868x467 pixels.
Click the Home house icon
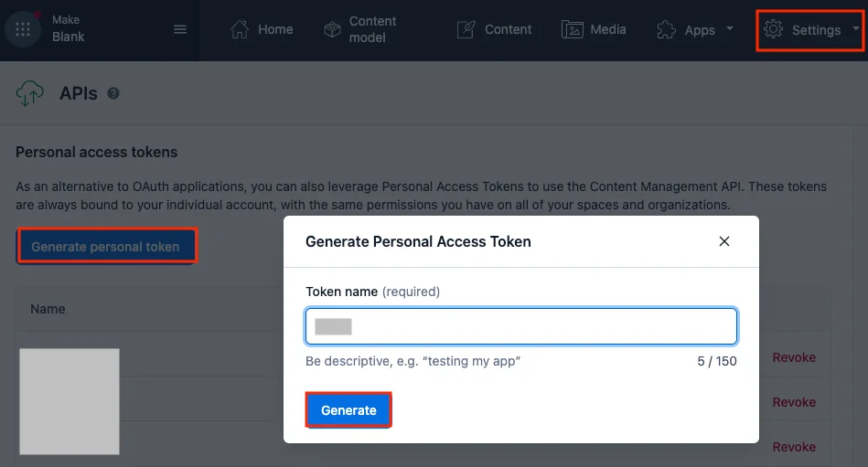[x=240, y=29]
